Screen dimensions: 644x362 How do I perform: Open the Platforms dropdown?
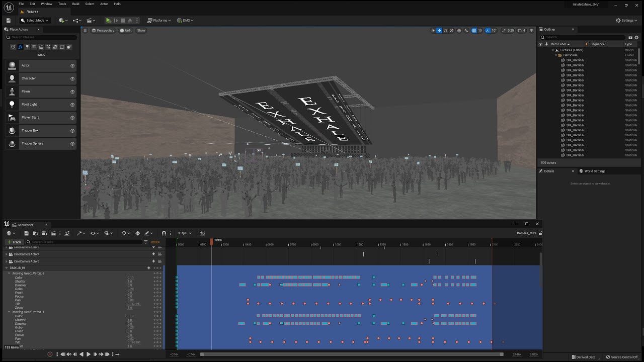point(159,21)
